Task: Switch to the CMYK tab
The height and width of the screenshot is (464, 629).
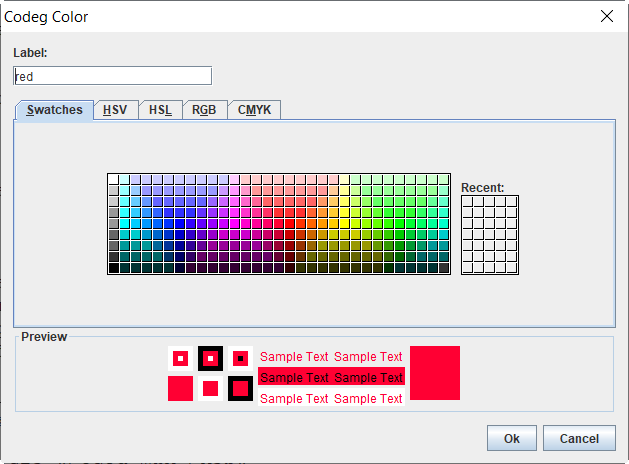Action: coord(254,110)
